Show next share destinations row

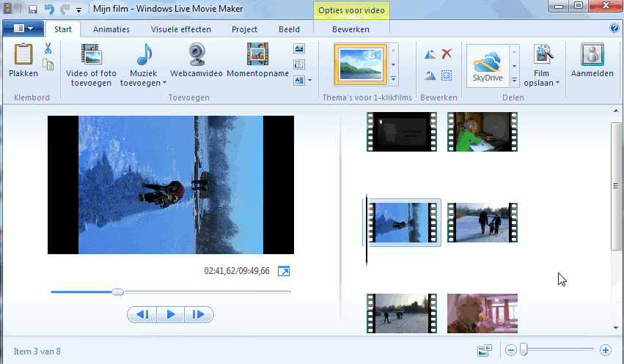514,66
